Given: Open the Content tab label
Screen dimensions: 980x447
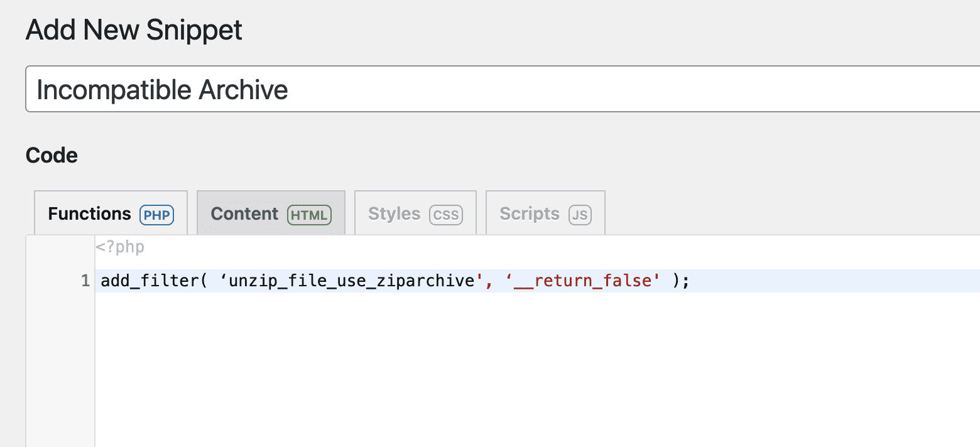Looking at the screenshot, I should [x=244, y=214].
